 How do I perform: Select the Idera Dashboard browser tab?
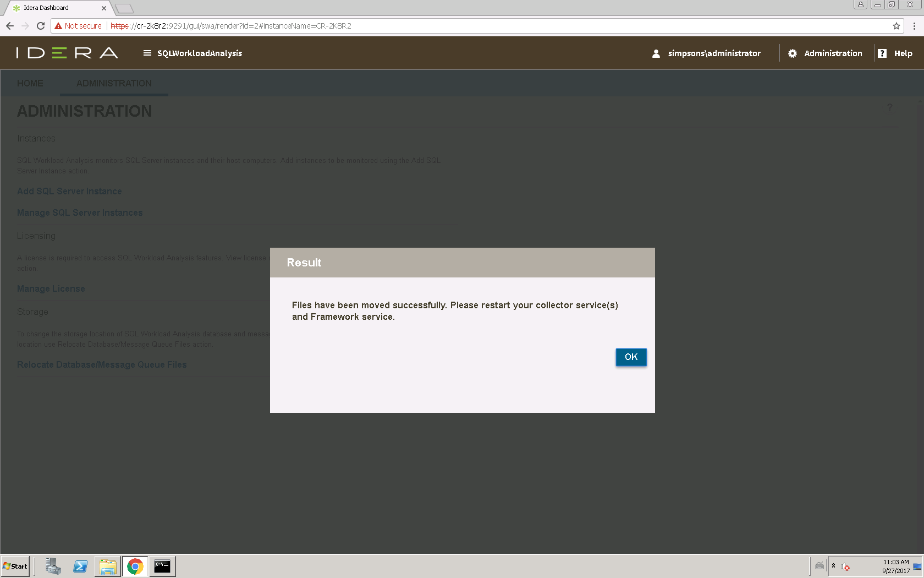tap(58, 8)
